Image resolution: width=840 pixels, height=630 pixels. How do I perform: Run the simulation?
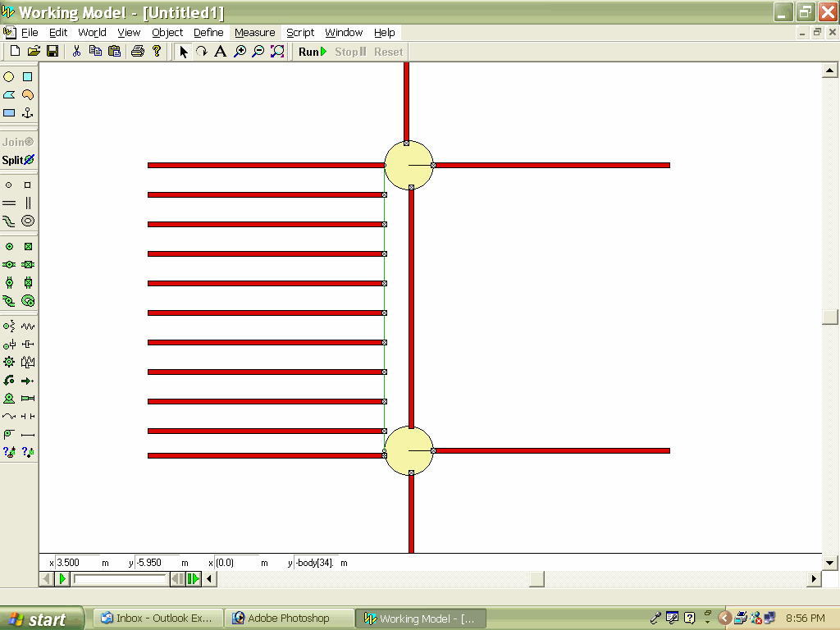click(x=313, y=52)
